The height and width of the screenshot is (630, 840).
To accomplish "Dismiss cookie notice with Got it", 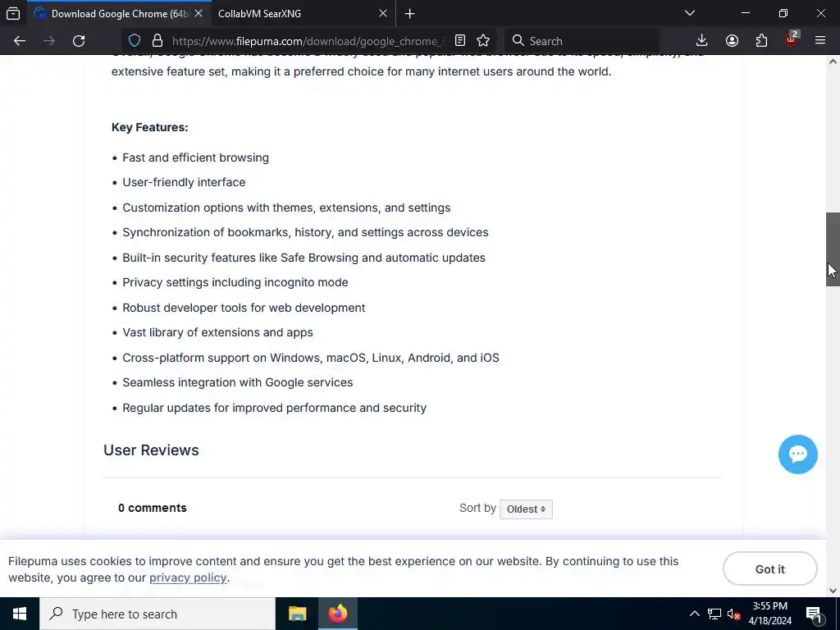I will point(769,569).
